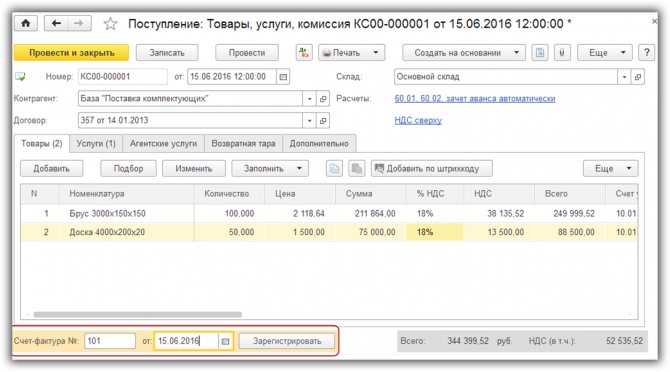This screenshot has width=670, height=372.
Task: Expand the Договор selection list
Action: (309, 120)
